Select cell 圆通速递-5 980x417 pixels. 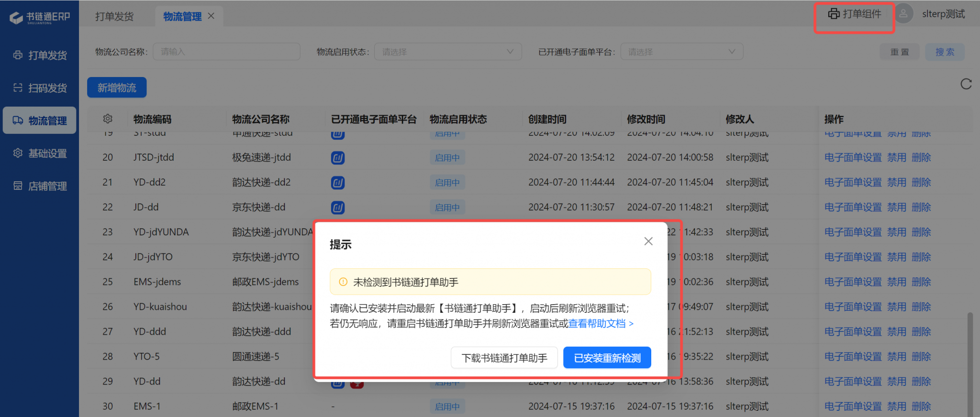coord(256,356)
